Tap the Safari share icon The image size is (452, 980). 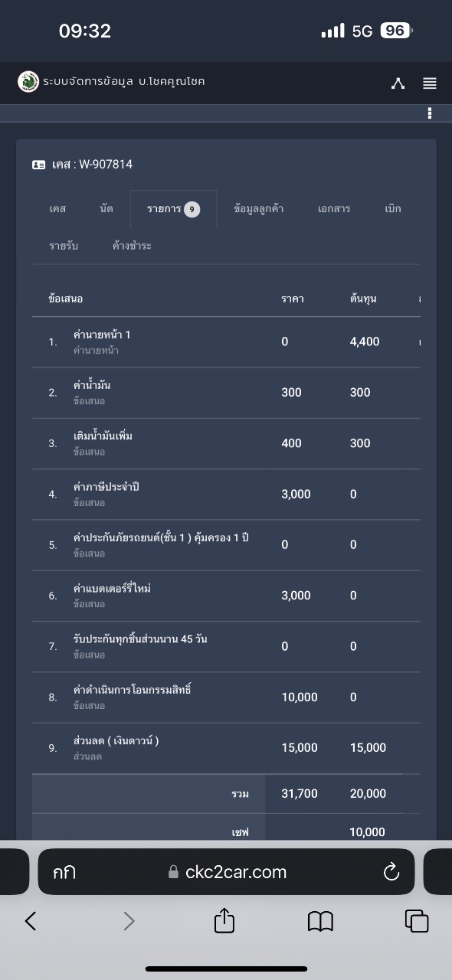(224, 920)
